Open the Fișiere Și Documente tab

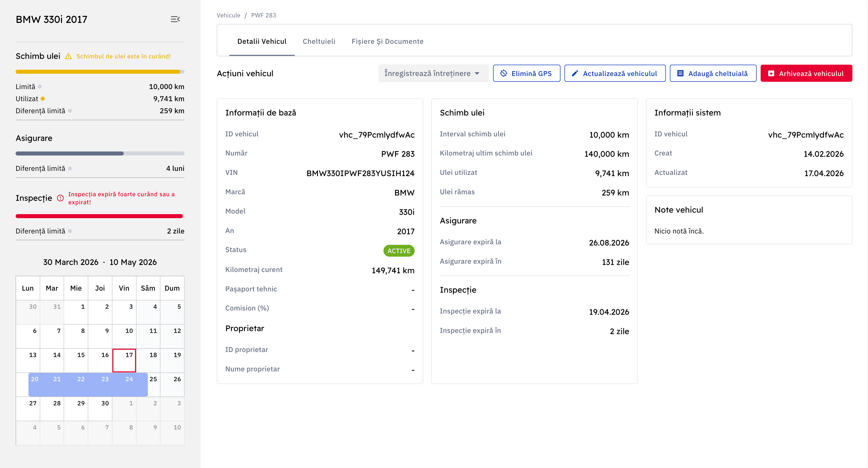(387, 42)
